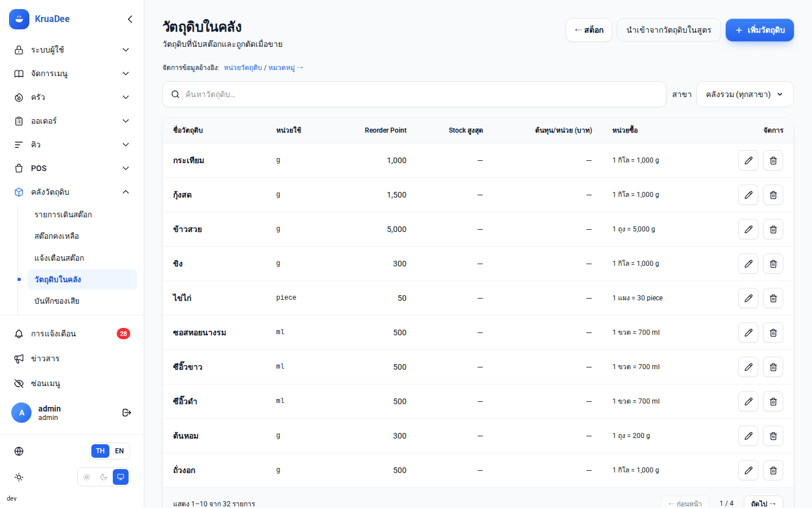812x508 pixels.
Task: Click the logout icon beside admin
Action: [x=127, y=413]
